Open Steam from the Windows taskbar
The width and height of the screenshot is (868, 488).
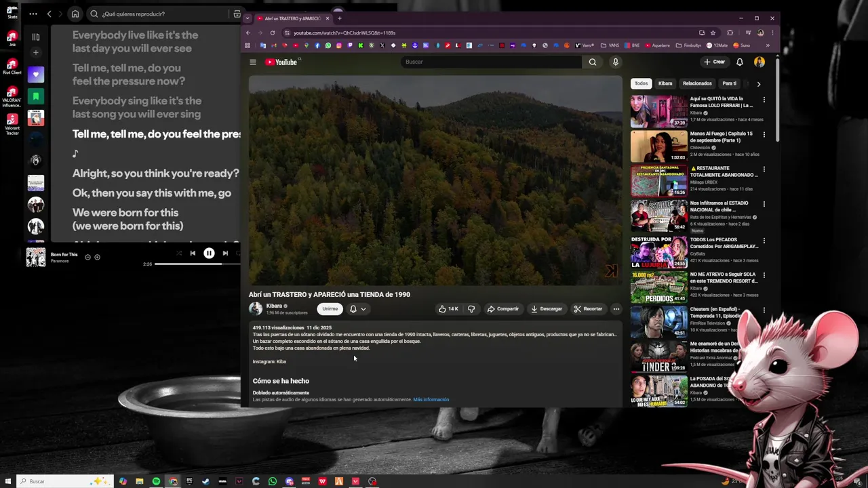tap(206, 481)
